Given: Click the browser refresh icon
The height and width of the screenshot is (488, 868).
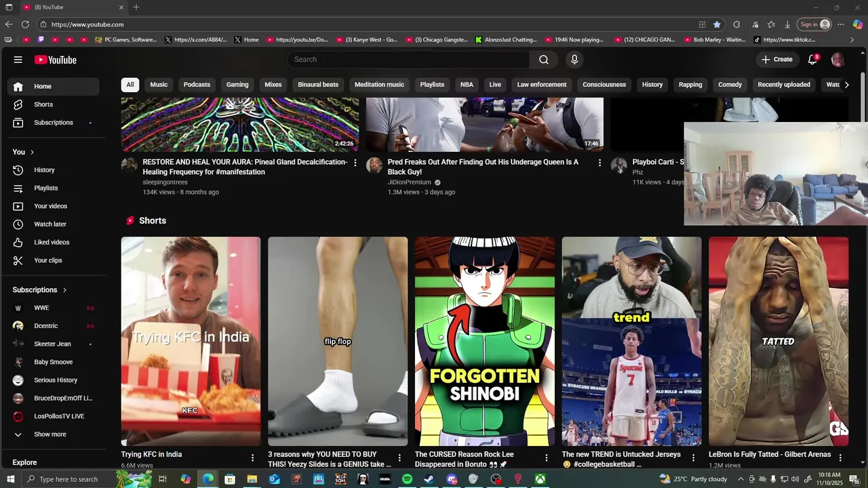Looking at the screenshot, I should point(25,24).
